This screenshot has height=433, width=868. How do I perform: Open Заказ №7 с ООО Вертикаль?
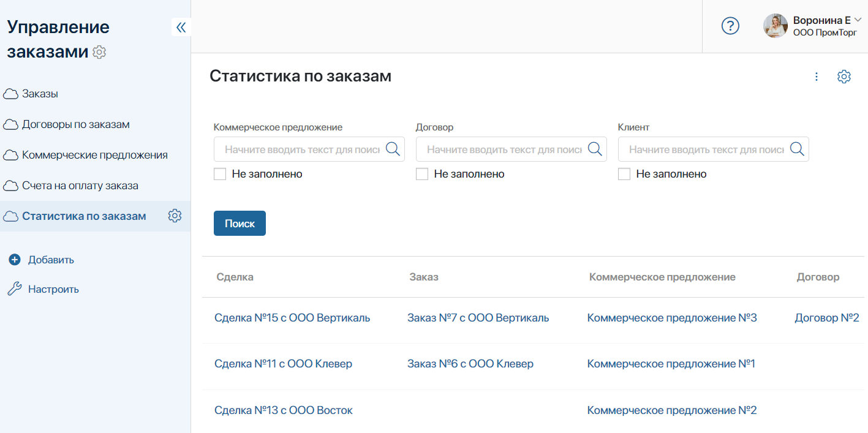(x=478, y=318)
